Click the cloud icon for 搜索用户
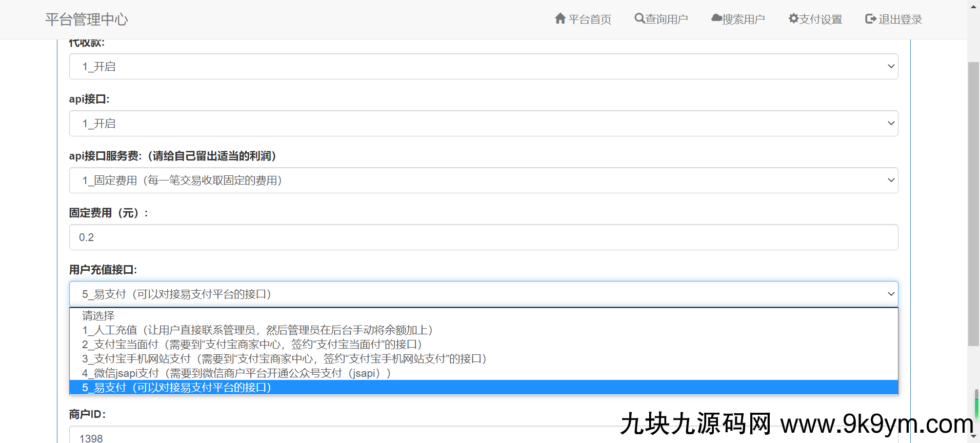 pos(716,18)
